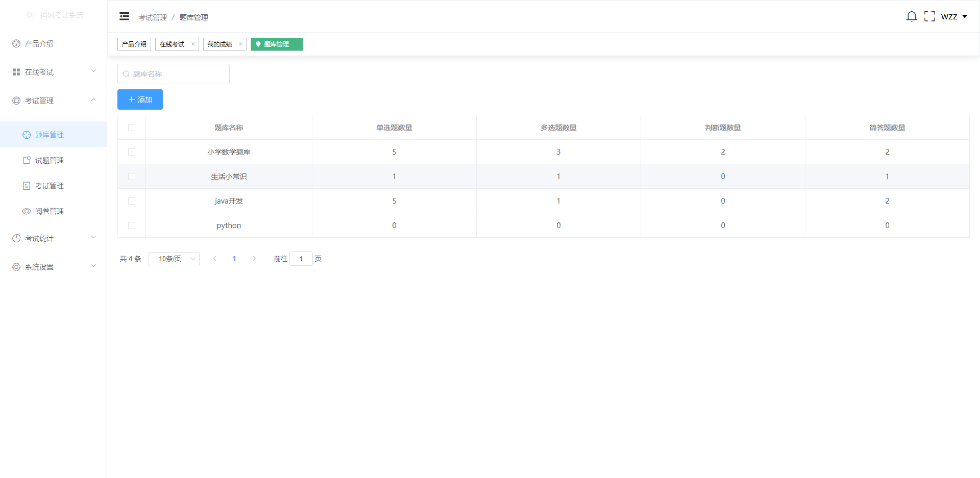Click the 添加 button

click(x=140, y=99)
